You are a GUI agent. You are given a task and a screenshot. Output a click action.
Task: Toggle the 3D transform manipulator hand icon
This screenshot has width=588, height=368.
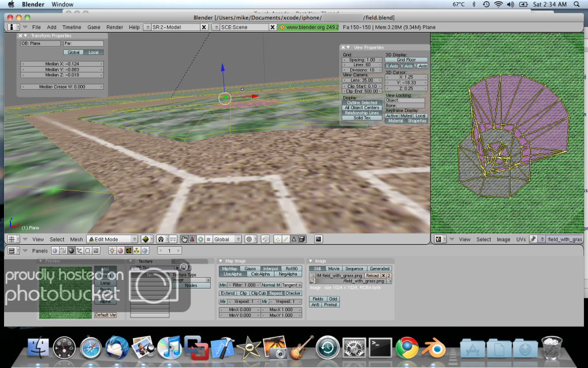184,239
